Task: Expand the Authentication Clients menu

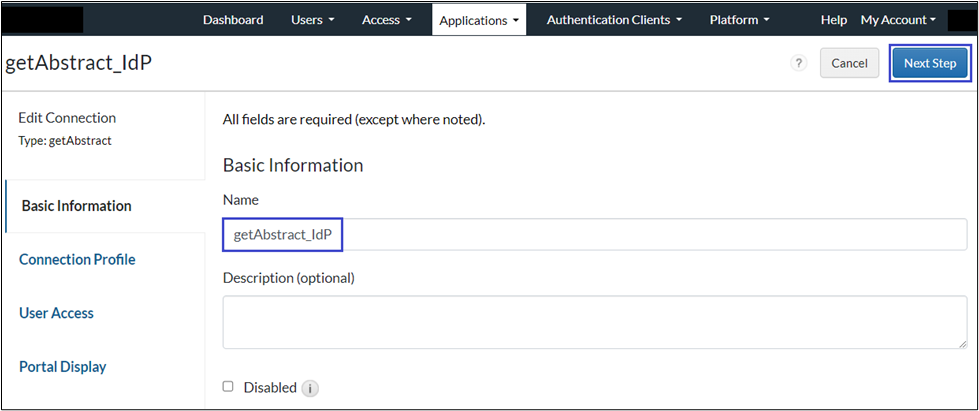Action: click(614, 19)
